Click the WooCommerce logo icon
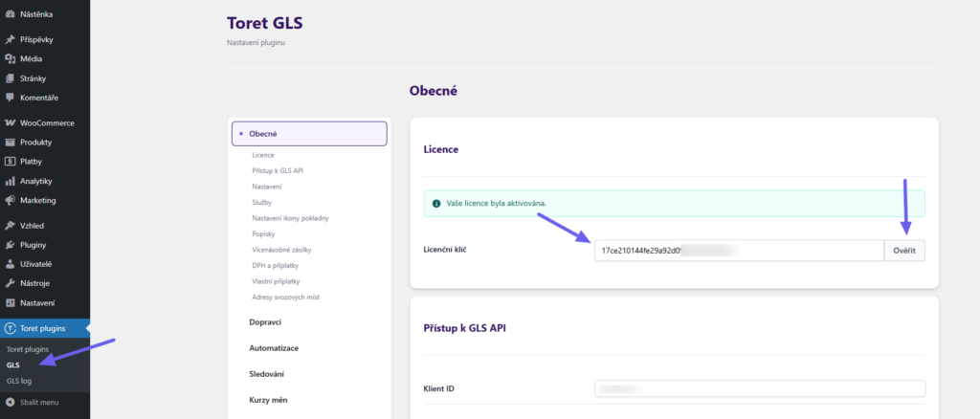The width and height of the screenshot is (980, 419). click(x=10, y=123)
